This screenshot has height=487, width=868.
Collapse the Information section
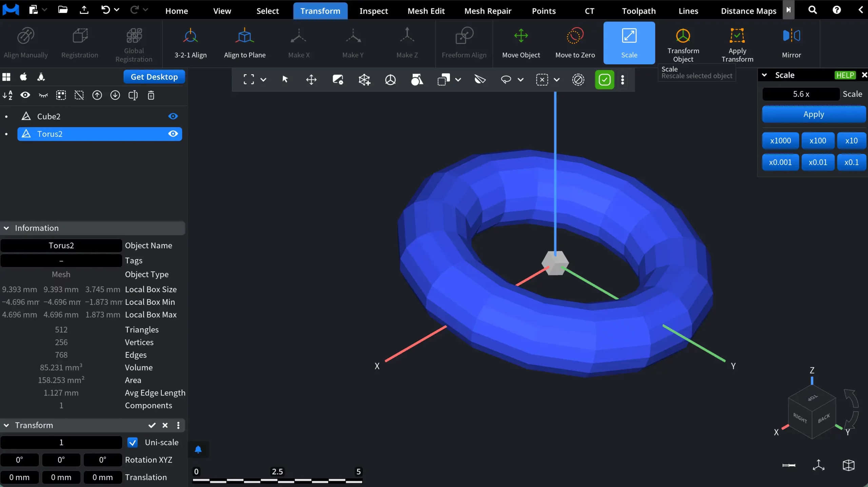6,228
